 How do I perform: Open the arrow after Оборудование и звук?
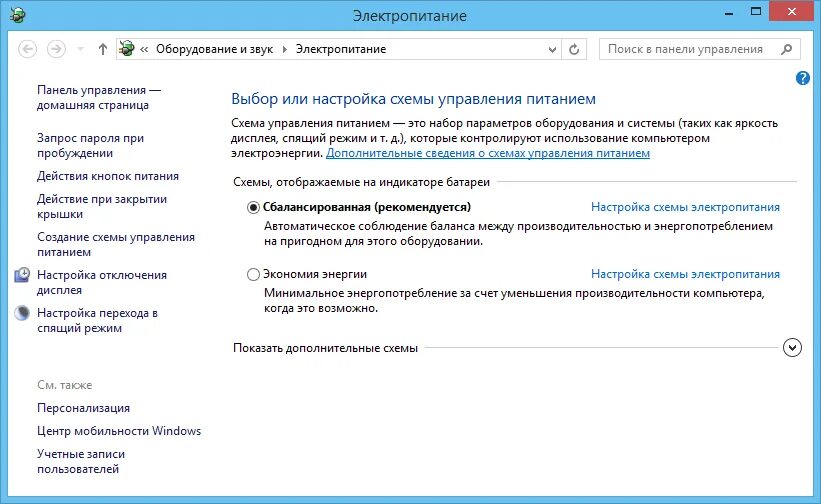[285, 49]
